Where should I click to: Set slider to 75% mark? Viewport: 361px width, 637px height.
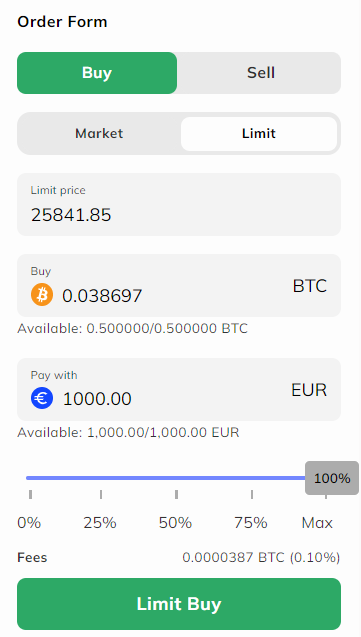click(251, 522)
